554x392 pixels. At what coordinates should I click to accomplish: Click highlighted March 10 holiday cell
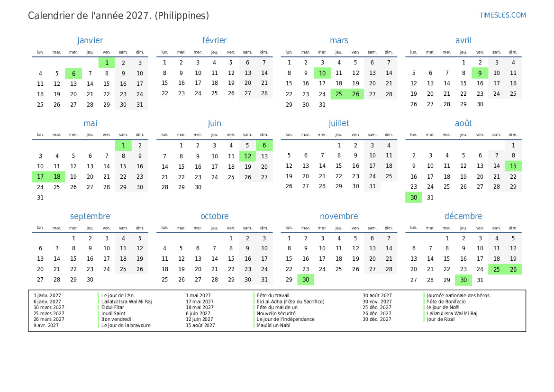pos(322,73)
